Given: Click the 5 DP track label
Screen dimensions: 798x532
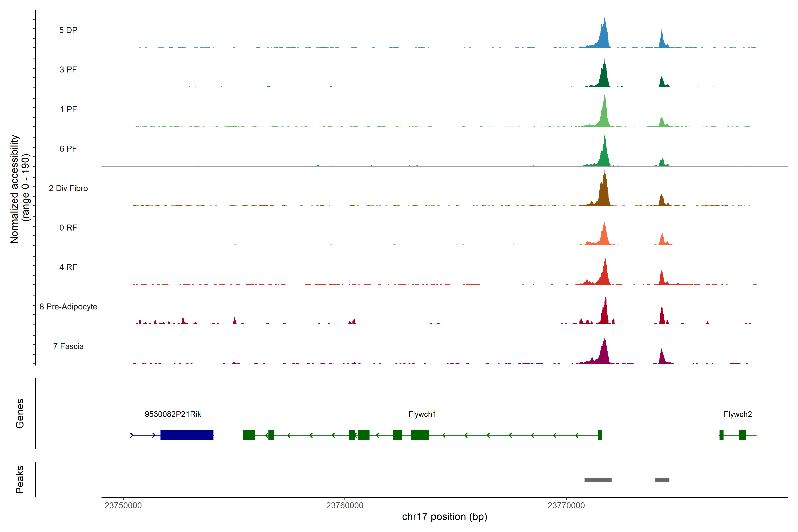Looking at the screenshot, I should pos(68,30).
